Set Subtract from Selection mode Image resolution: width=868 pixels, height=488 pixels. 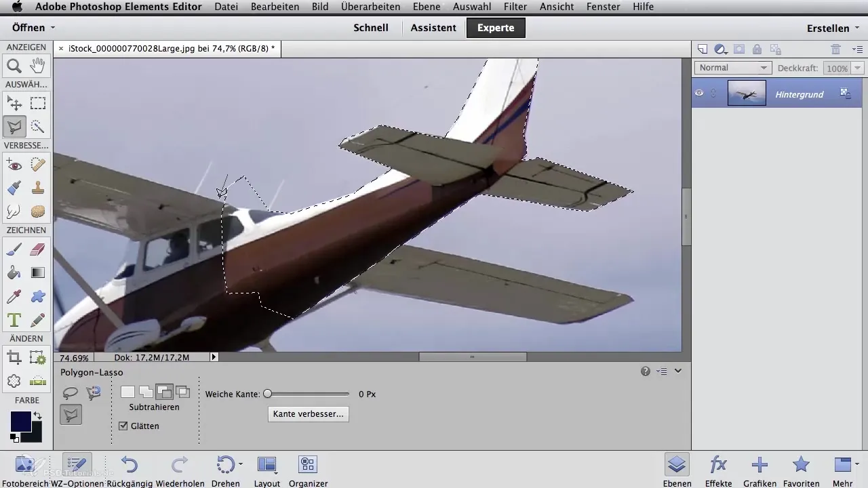tap(164, 391)
